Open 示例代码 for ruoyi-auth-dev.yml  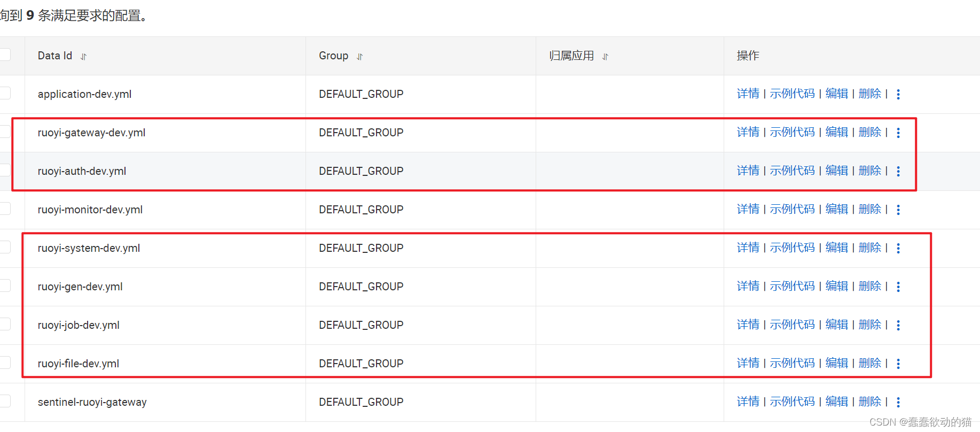(792, 171)
